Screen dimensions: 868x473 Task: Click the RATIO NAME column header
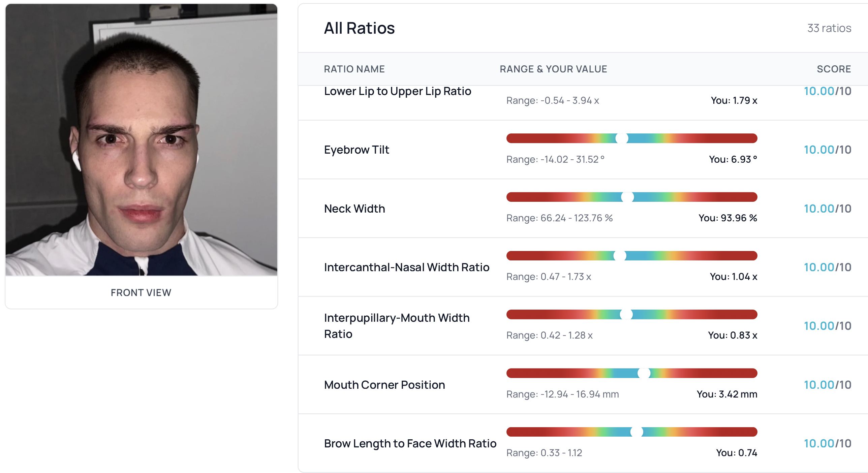(x=354, y=69)
